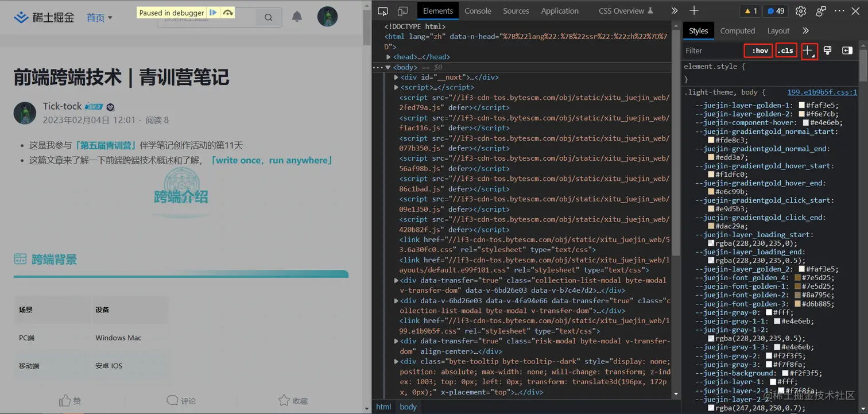This screenshot has width=868, height=414.
Task: Expand the div id __nuxt node
Action: (x=396, y=78)
